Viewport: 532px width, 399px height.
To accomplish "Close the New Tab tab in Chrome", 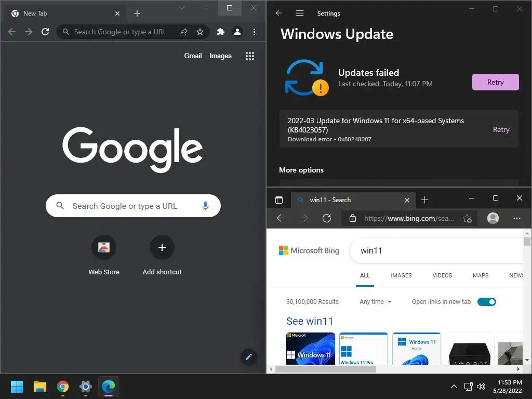I will coord(117,14).
